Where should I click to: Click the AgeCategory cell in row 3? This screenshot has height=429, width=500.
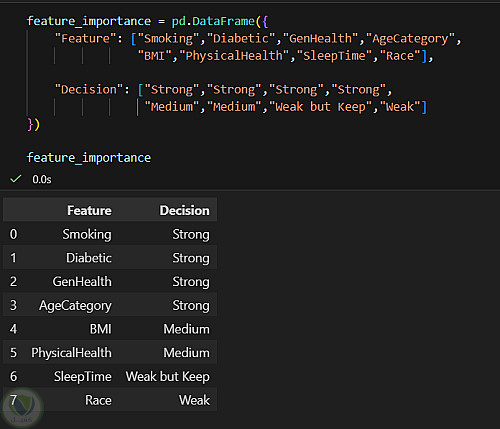click(75, 306)
